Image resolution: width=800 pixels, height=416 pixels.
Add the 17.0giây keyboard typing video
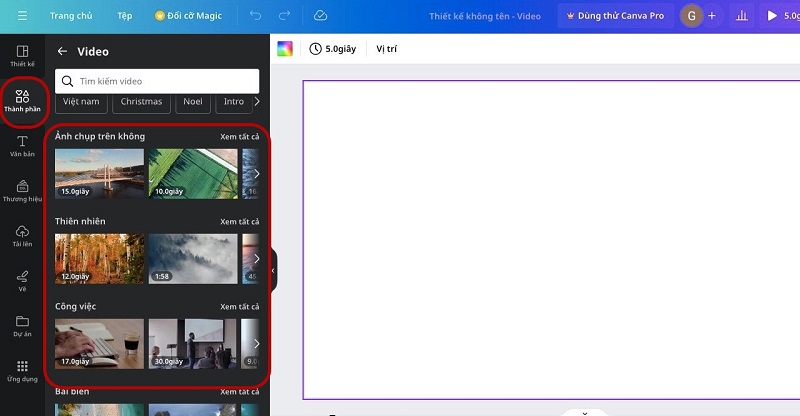[x=99, y=344]
